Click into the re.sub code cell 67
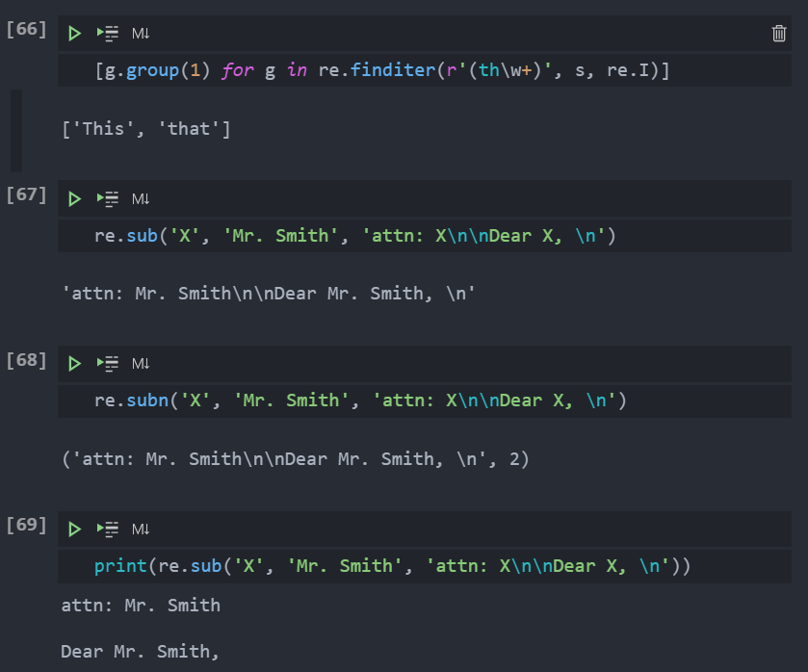This screenshot has height=672, width=808. 424,236
